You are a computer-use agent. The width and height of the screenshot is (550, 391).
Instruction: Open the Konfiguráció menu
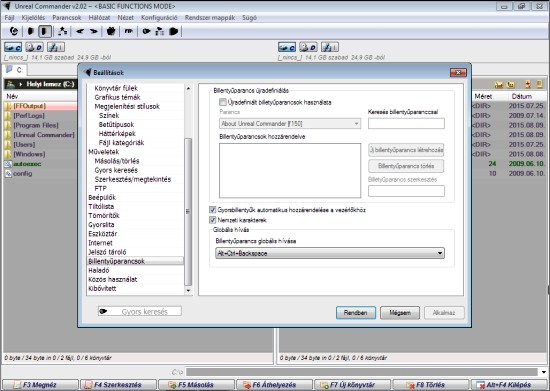(x=159, y=18)
